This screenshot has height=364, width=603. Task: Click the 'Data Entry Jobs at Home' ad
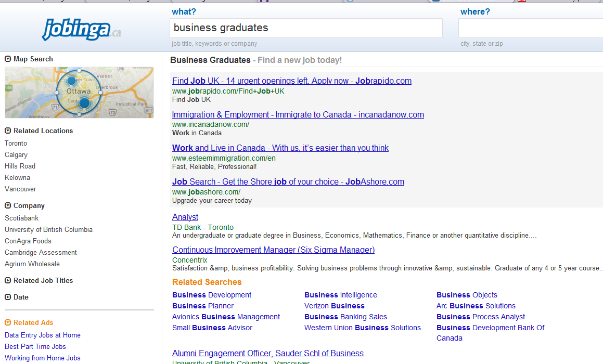coord(42,335)
